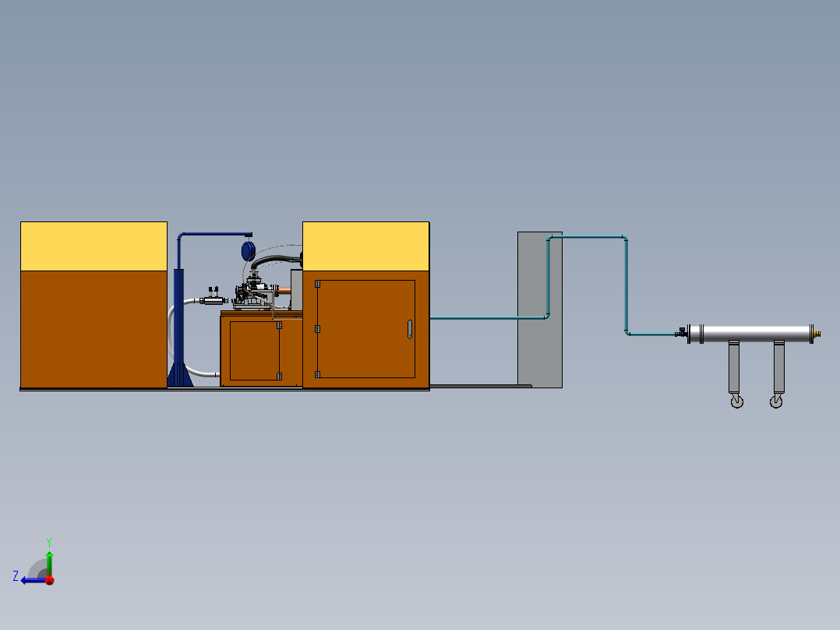The image size is (840, 630).
Task: Select the small cabinet door panel
Action: coord(255,351)
